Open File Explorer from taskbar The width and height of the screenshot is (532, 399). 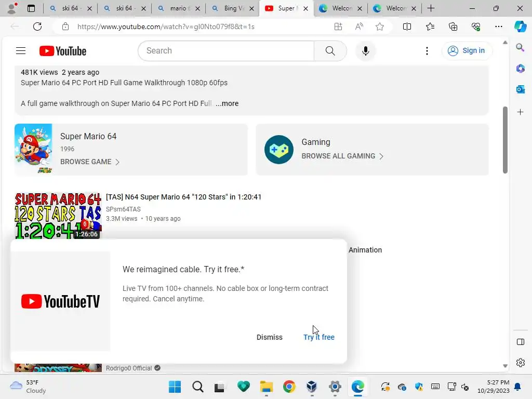click(267, 387)
